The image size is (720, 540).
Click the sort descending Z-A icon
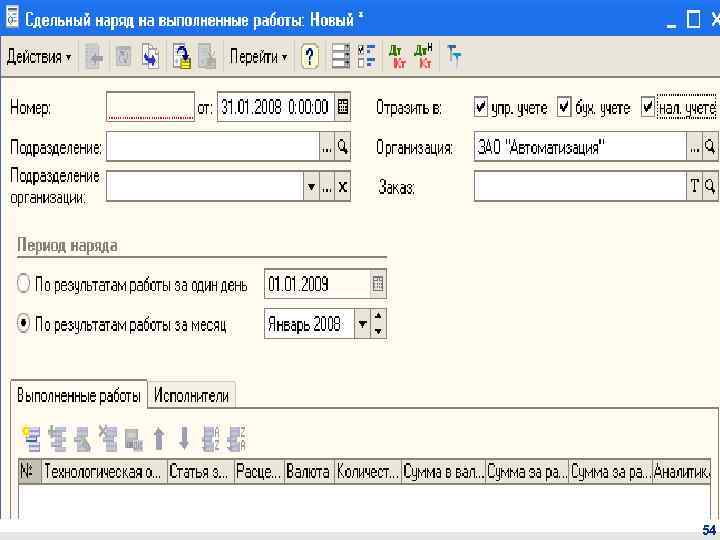[236, 439]
